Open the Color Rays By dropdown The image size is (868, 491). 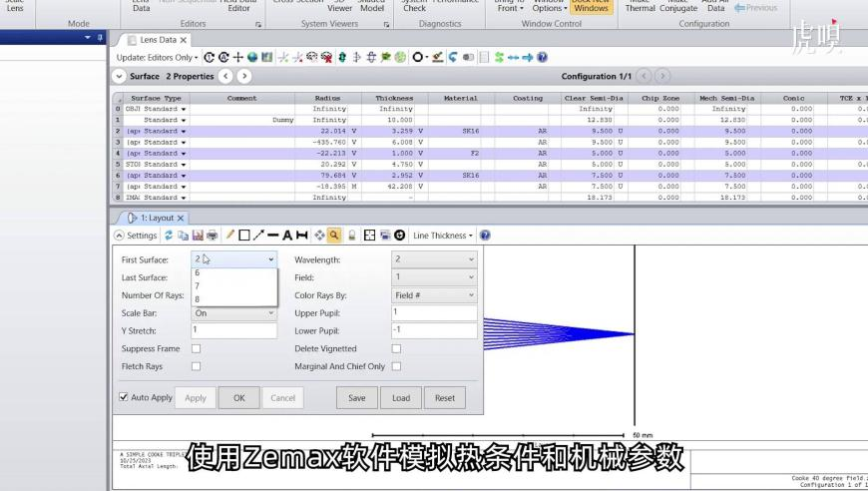click(434, 295)
